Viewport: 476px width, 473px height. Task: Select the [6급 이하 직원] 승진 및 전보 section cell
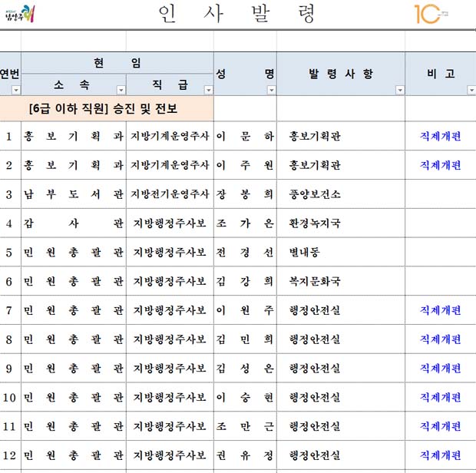(x=107, y=109)
